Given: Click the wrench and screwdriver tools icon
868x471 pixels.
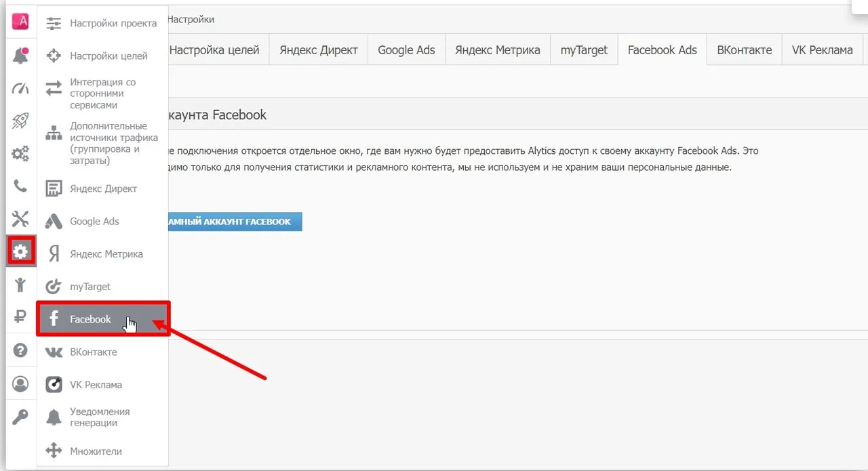Looking at the screenshot, I should (x=20, y=219).
